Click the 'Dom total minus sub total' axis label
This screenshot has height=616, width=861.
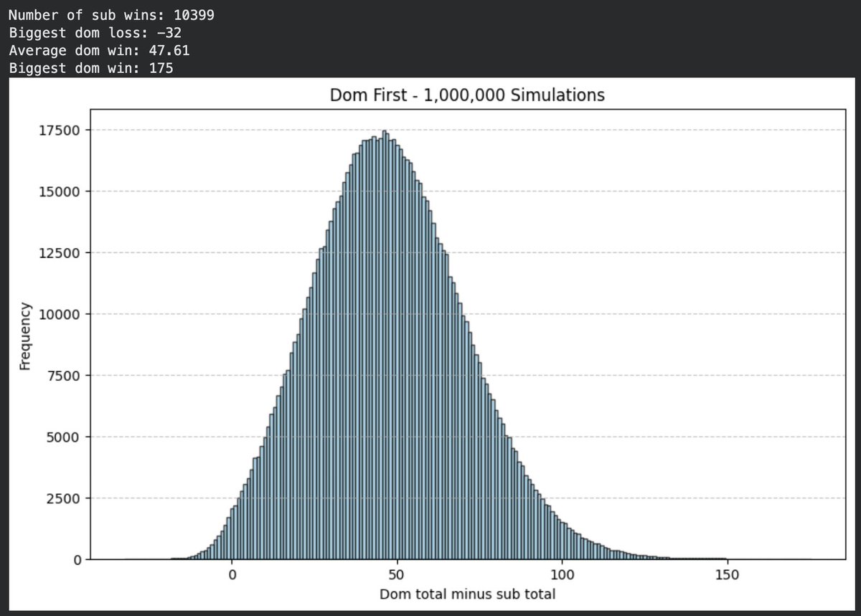pyautogui.click(x=467, y=594)
